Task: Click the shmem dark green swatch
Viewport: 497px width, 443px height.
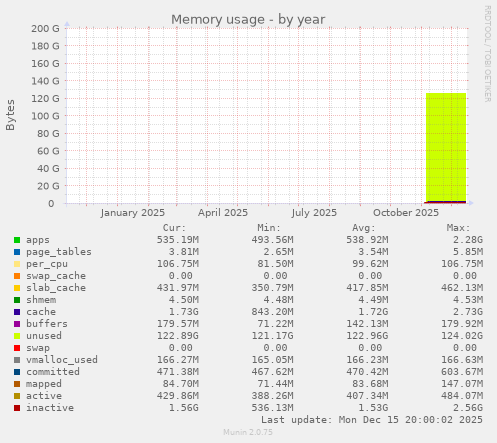Action: coord(17,300)
